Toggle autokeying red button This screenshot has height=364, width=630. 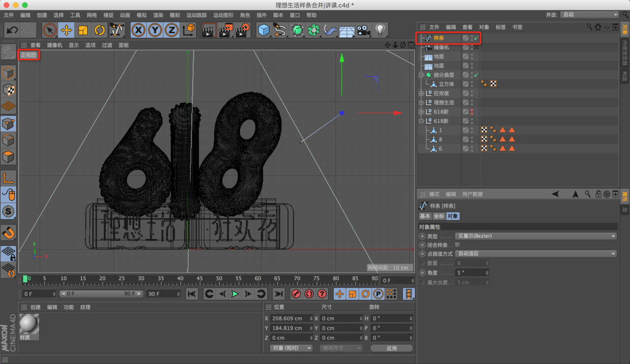point(309,294)
